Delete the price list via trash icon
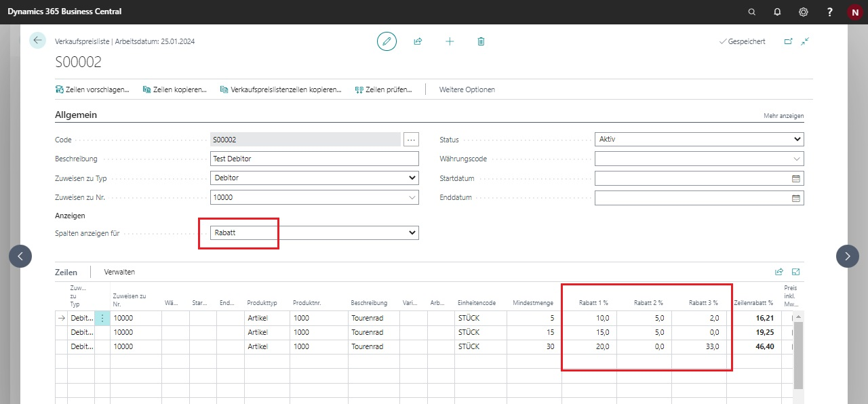This screenshot has width=868, height=404. pyautogui.click(x=481, y=41)
